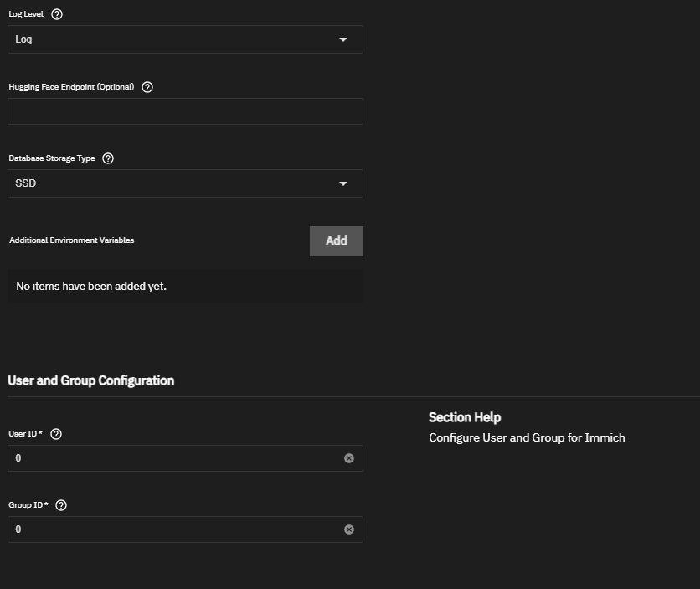The height and width of the screenshot is (589, 700).
Task: Click the Log Level help icon
Action: click(x=57, y=15)
